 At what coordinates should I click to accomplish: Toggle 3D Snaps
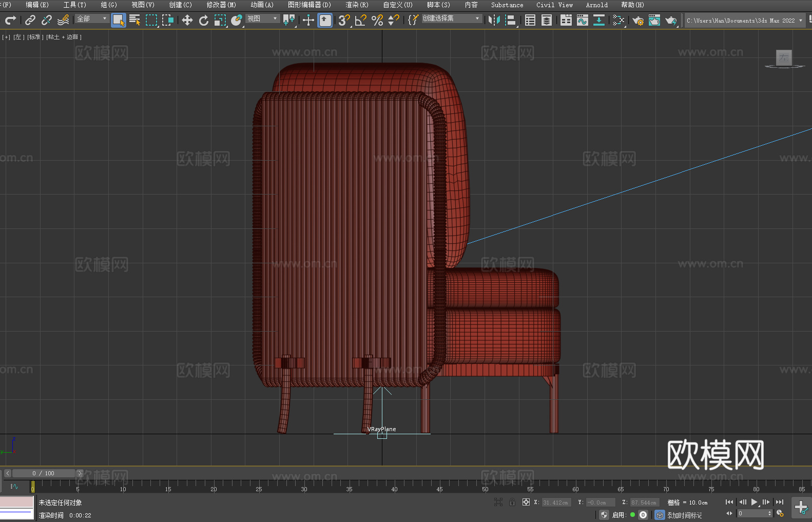point(344,20)
